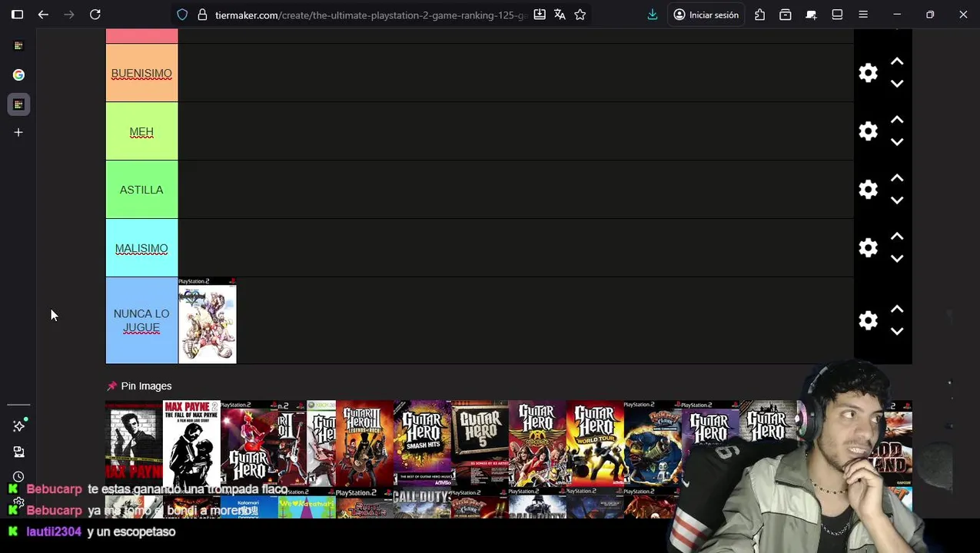Image resolution: width=980 pixels, height=553 pixels.
Task: Move MEH tier up with arrow
Action: tap(897, 120)
